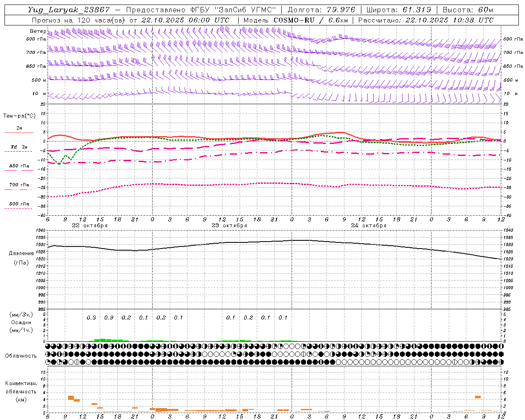Click the (гПа) pressure unit label
525x420 pixels.
tap(21, 263)
